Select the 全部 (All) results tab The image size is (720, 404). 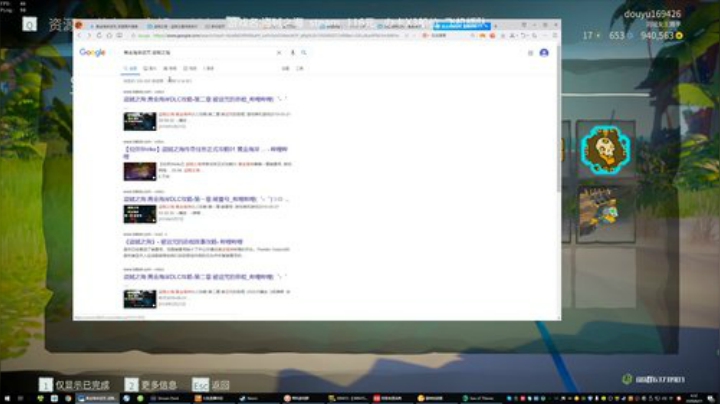tap(130, 68)
